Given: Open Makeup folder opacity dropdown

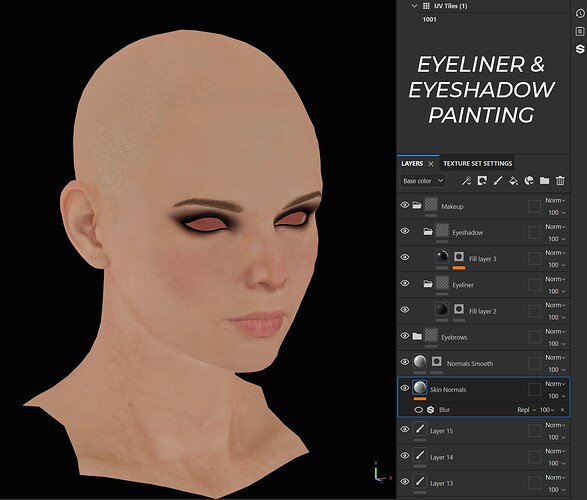Looking at the screenshot, I should point(557,213).
